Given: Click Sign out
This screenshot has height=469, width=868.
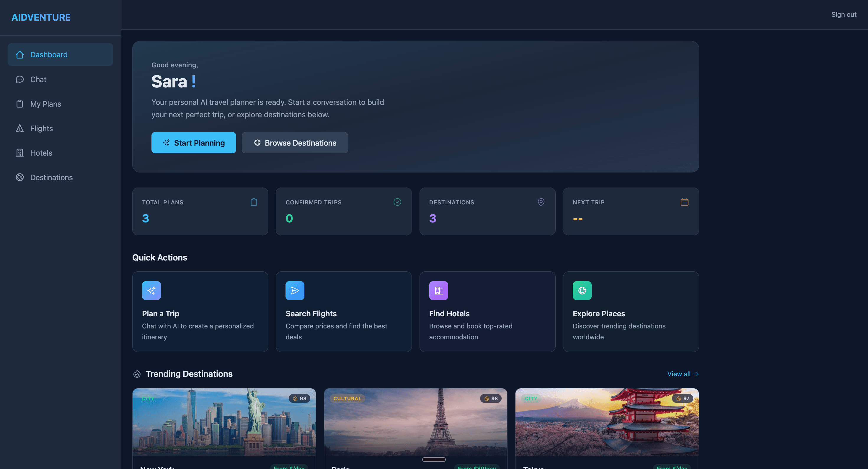Looking at the screenshot, I should click(x=843, y=14).
